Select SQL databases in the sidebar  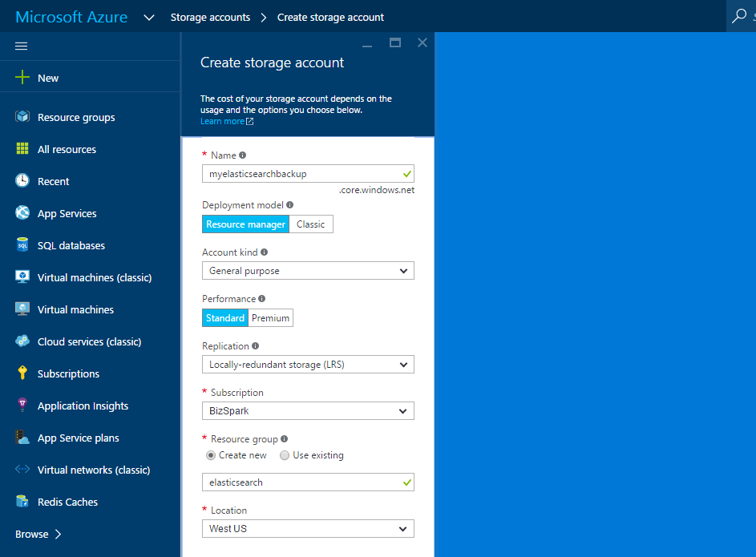pyautogui.click(x=69, y=245)
